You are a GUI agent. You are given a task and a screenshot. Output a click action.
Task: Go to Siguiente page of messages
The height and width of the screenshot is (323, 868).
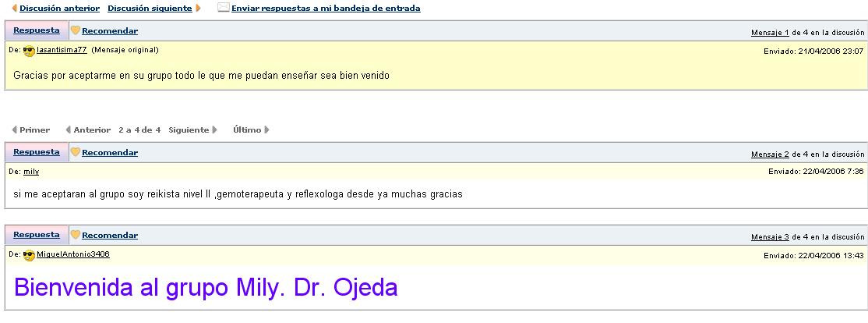click(189, 130)
